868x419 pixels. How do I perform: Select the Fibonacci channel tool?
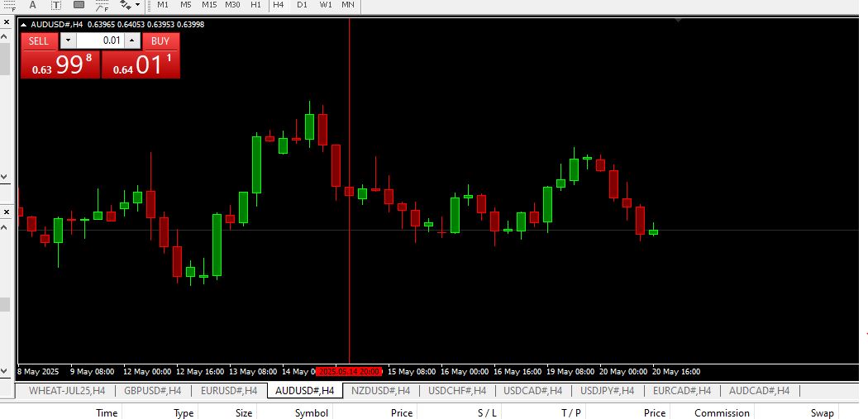[103, 6]
